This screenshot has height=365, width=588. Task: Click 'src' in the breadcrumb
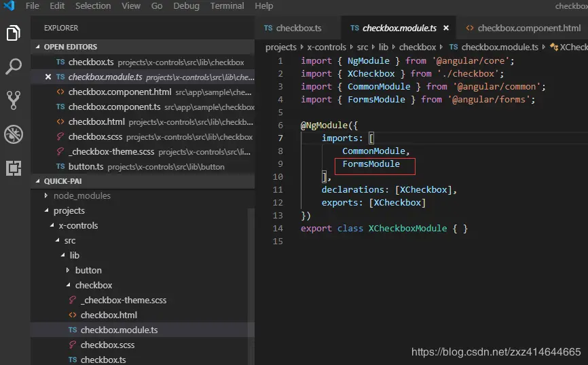coord(363,47)
